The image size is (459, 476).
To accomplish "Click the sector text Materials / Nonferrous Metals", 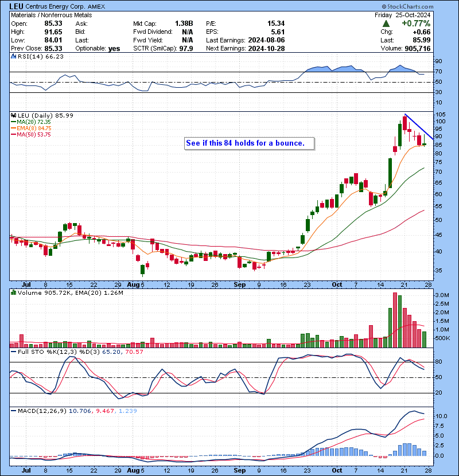I will (51, 15).
